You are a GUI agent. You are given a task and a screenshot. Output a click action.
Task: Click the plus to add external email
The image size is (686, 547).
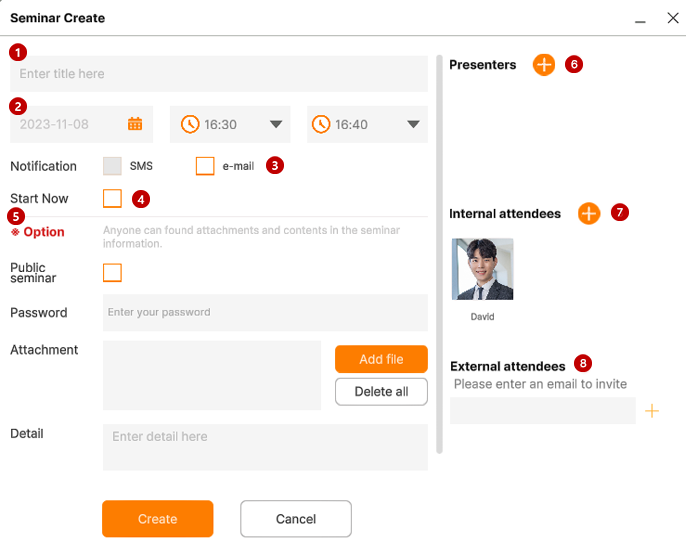pyautogui.click(x=651, y=411)
